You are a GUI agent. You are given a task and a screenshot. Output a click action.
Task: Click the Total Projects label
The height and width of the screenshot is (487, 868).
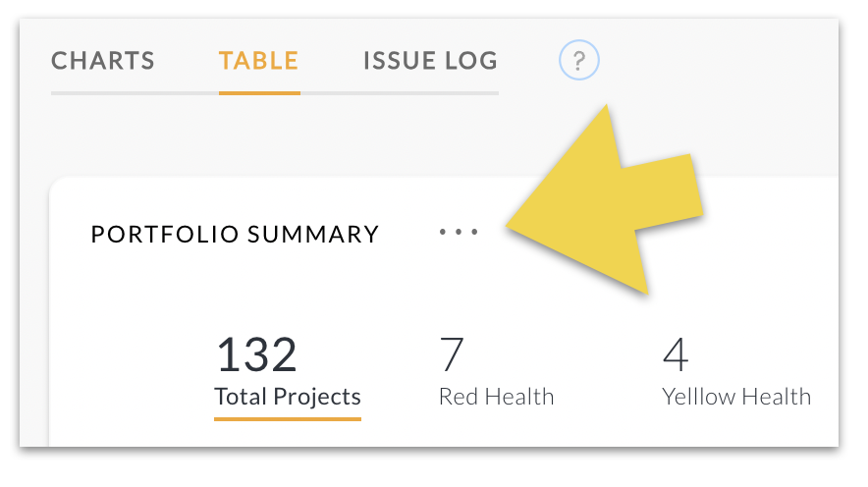pos(288,398)
